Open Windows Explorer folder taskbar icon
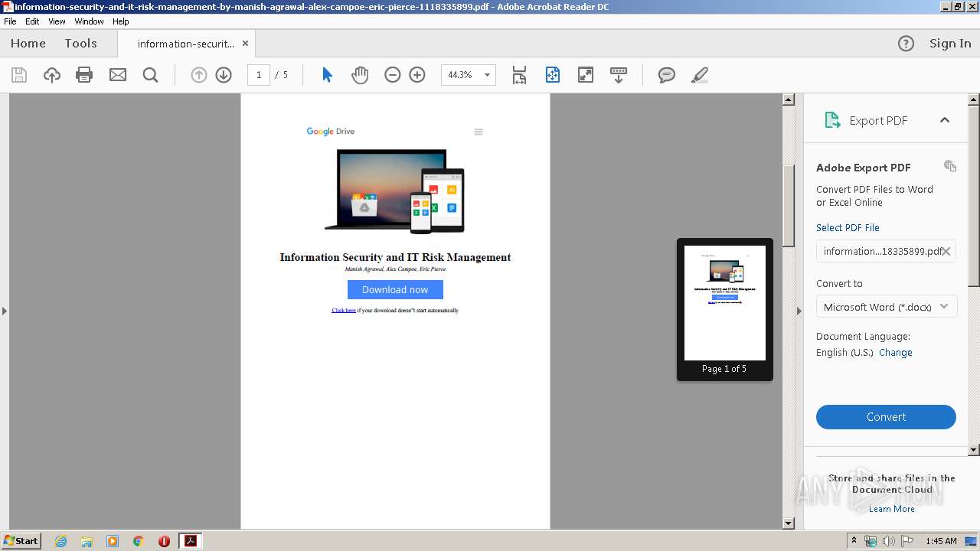 click(x=87, y=541)
